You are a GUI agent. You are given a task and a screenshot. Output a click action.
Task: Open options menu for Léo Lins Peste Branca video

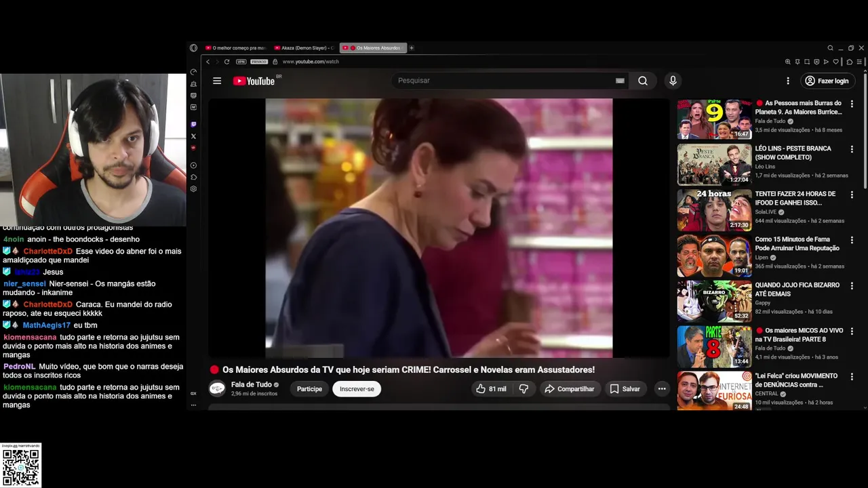click(x=852, y=149)
